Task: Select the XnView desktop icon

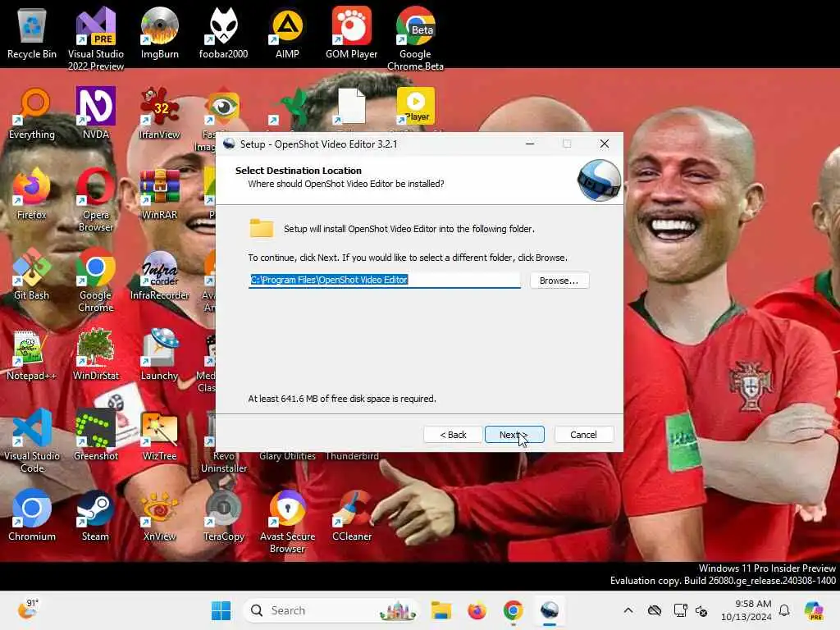Action: click(160, 515)
